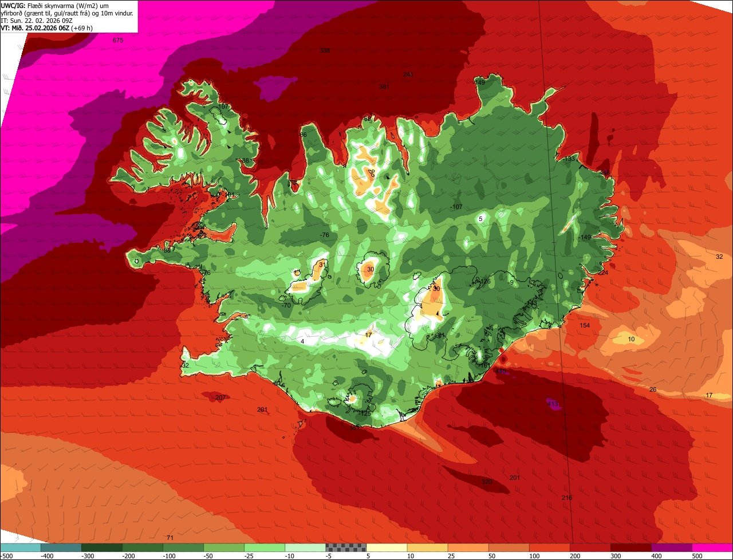
Task: Click the legend swatch between -500 and -400
Action: pyautogui.click(x=20, y=547)
